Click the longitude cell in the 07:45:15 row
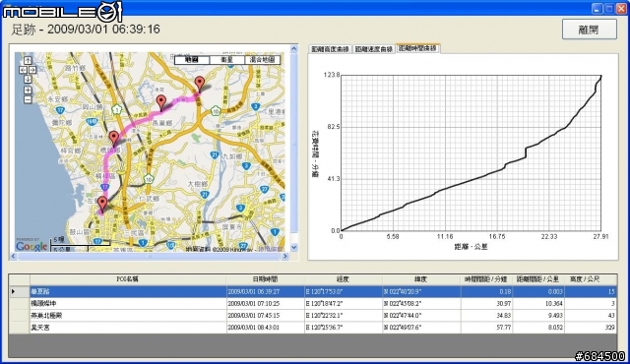This screenshot has width=630, height=364. [344, 316]
